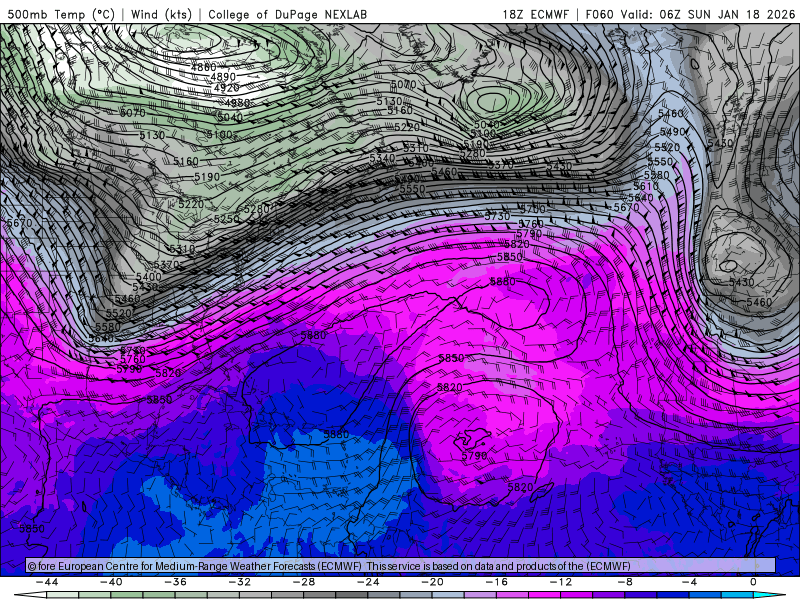Click the -16 color scale label
800x600 pixels.
(497, 582)
